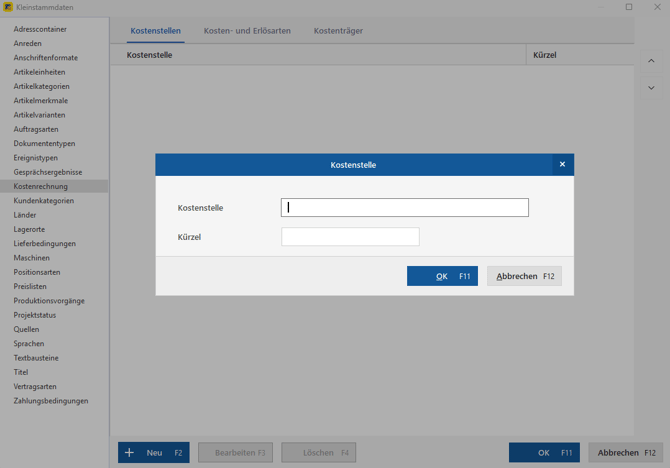
Task: Click the down arrow reorder button
Action: point(651,88)
